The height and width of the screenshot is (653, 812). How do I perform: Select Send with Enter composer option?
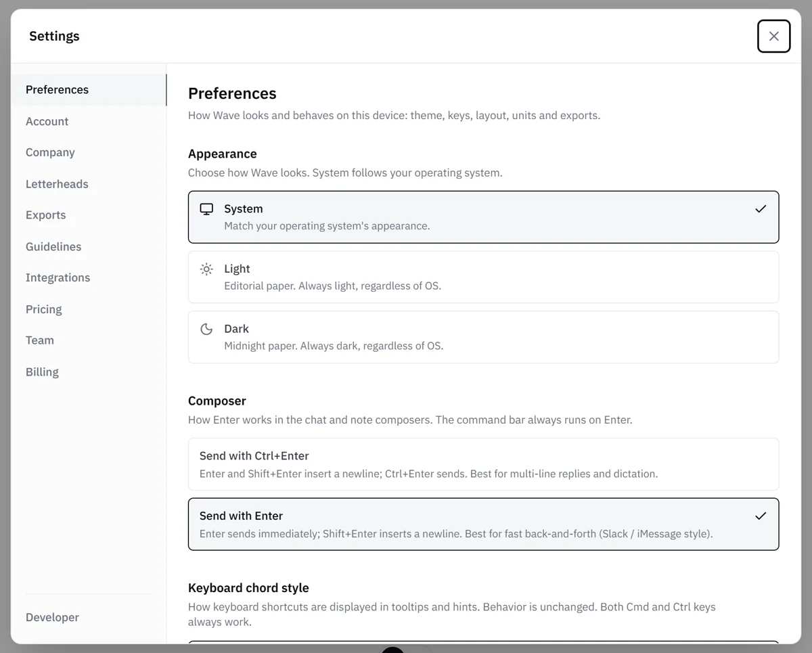483,524
